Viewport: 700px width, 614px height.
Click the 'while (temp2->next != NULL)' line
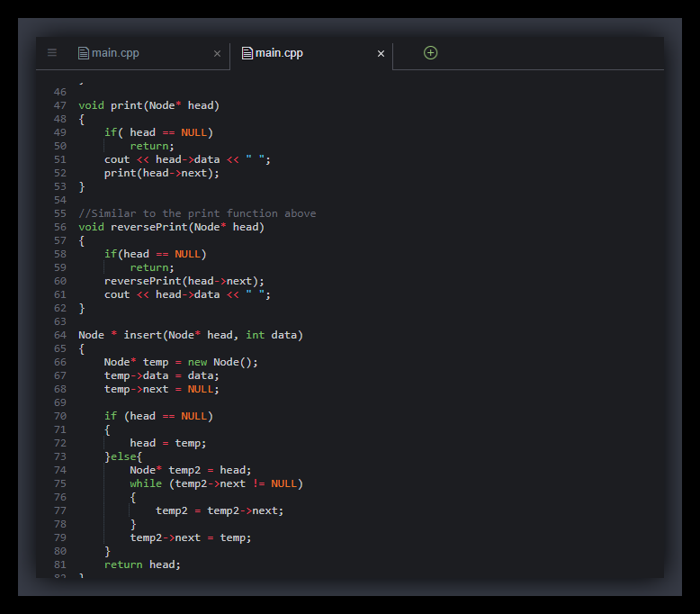217,484
